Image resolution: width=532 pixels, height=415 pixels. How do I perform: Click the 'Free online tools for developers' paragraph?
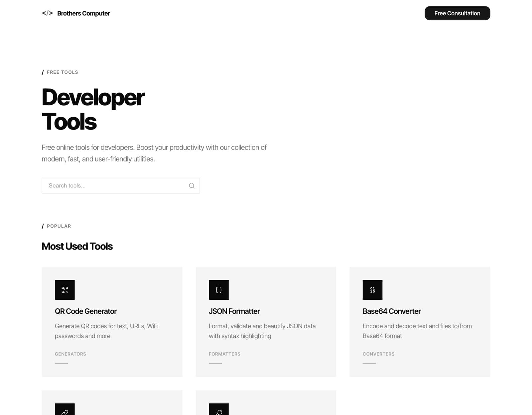coord(154,153)
